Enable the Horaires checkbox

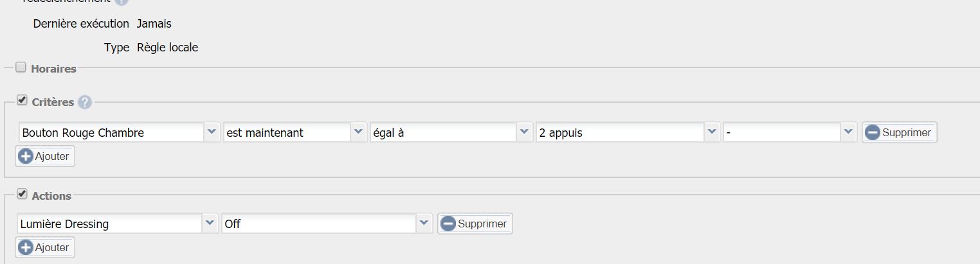pos(21,67)
